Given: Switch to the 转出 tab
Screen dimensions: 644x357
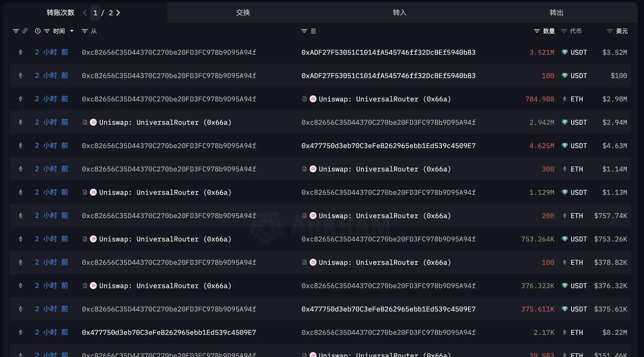Looking at the screenshot, I should pyautogui.click(x=556, y=13).
